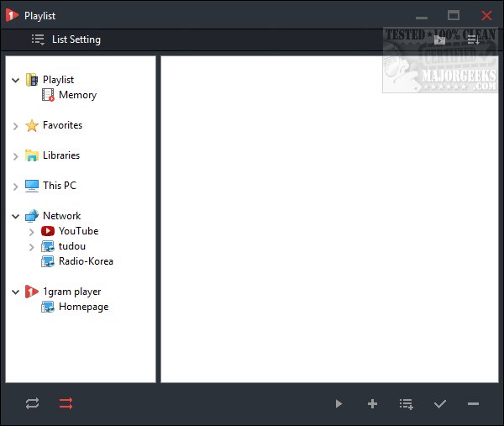Viewport: 504px width, 426px height.
Task: Select the tudou entry
Action: [72, 246]
